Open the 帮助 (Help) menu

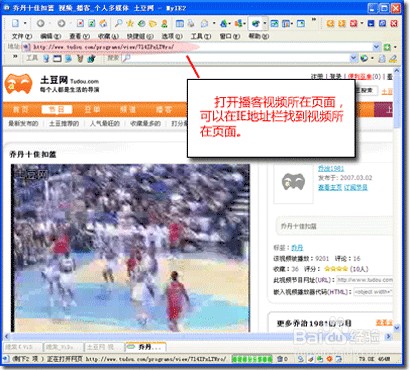pyautogui.click(x=259, y=36)
